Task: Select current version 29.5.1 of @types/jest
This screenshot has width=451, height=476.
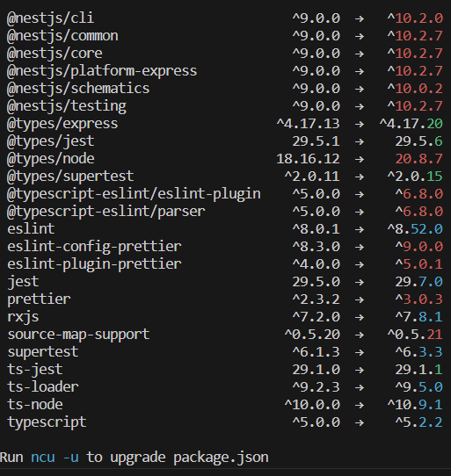Action: pos(316,141)
